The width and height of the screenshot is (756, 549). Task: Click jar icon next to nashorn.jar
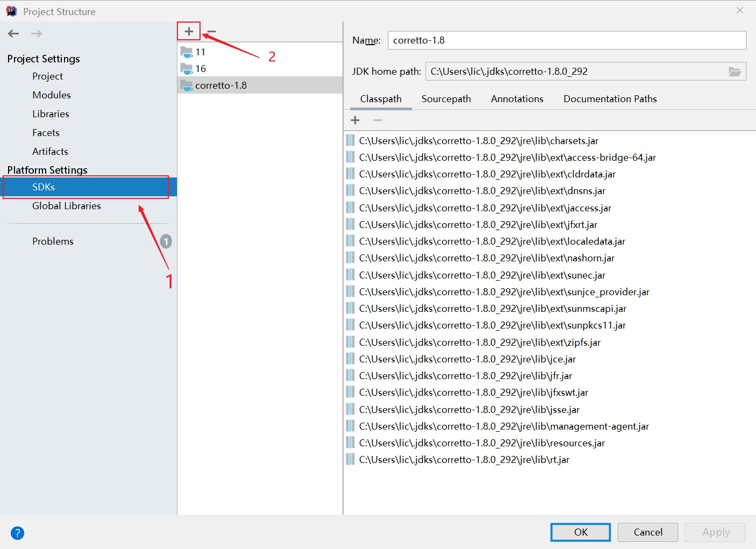350,258
